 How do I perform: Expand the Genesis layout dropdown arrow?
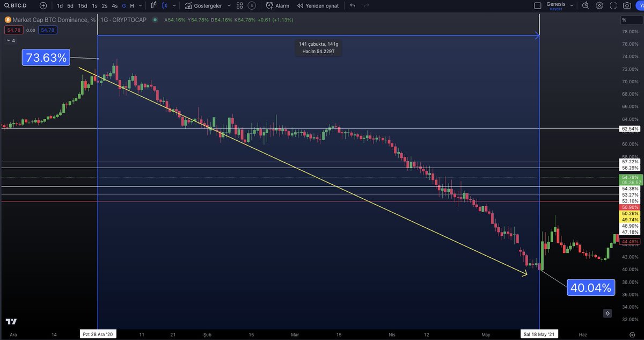click(572, 5)
